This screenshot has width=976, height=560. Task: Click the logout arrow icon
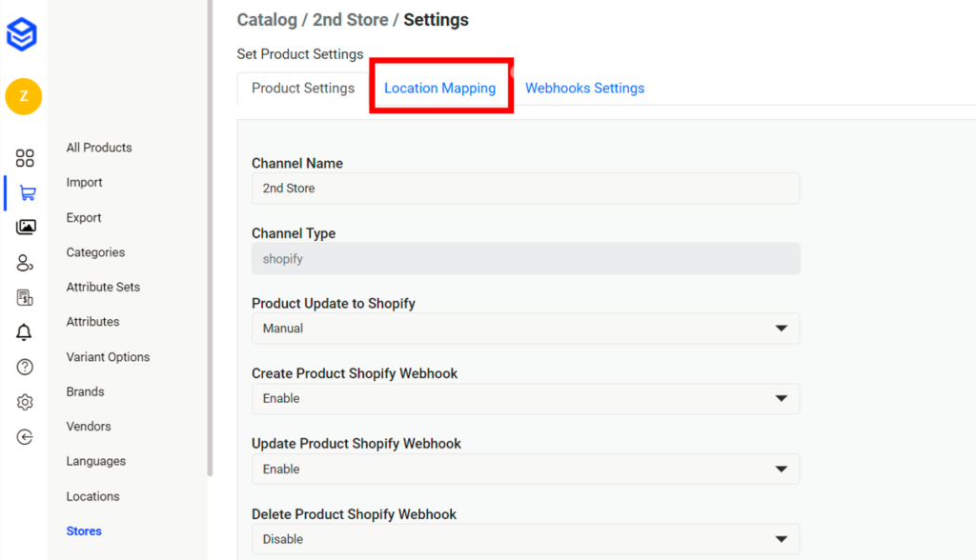25,437
